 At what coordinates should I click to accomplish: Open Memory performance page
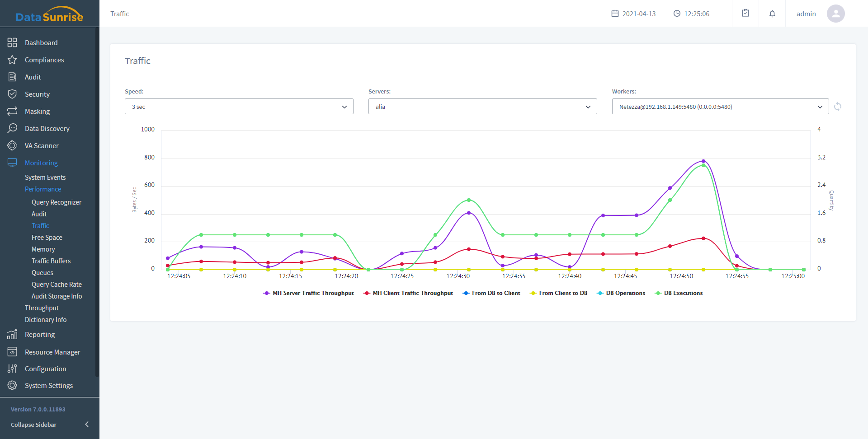point(43,249)
